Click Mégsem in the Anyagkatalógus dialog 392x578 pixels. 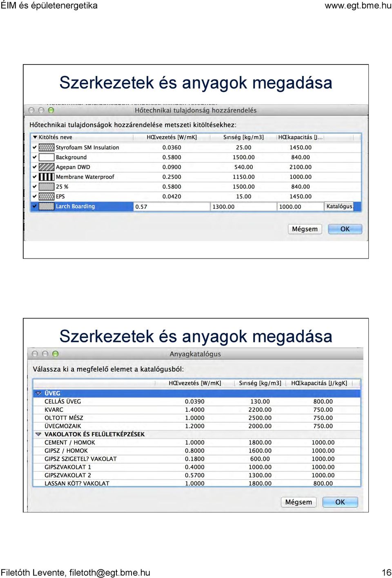point(298,502)
